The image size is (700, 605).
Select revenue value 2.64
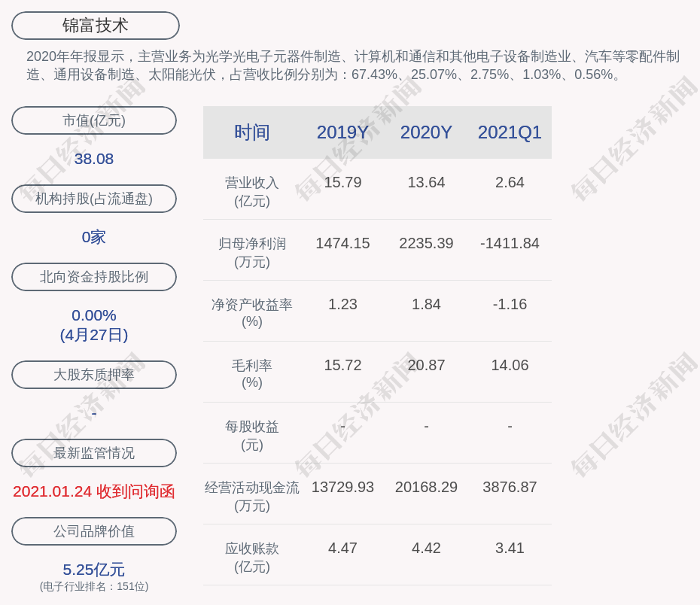click(x=510, y=183)
